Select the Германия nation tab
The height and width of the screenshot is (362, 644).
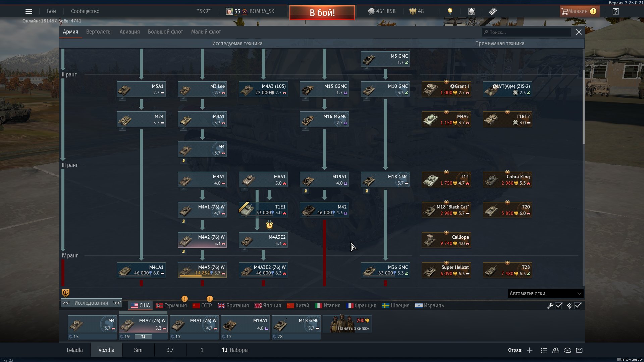tap(171, 306)
